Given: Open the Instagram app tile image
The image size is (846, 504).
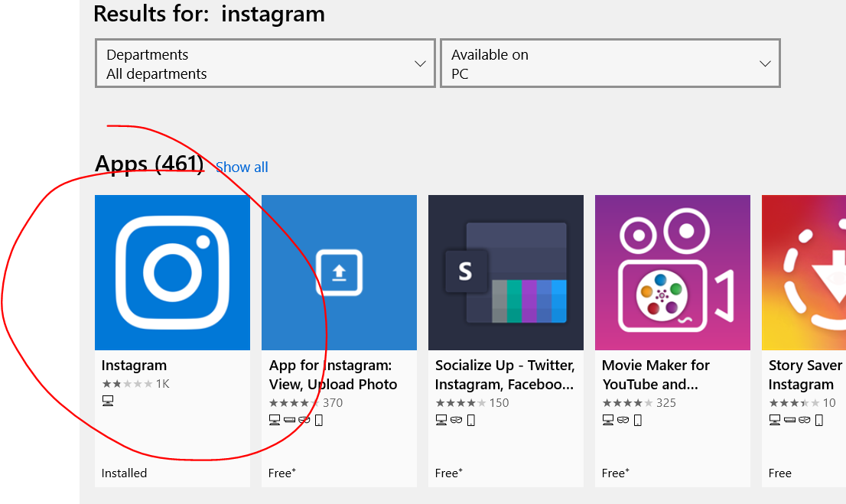Looking at the screenshot, I should (x=172, y=272).
